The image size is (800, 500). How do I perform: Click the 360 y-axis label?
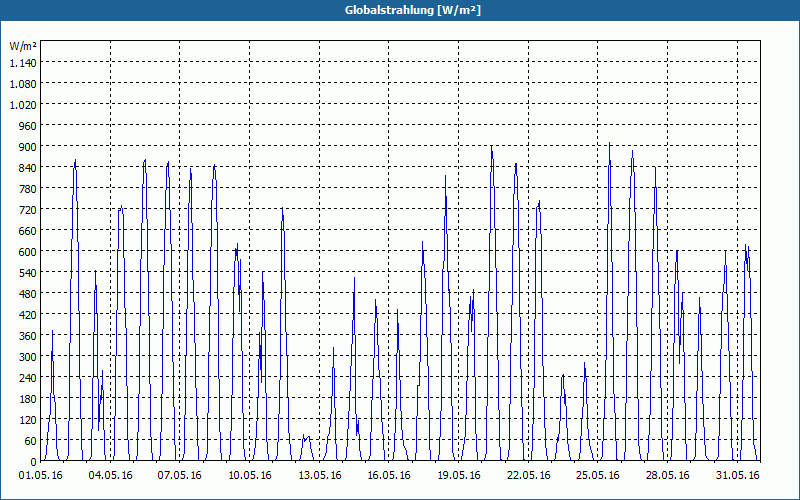coord(28,336)
